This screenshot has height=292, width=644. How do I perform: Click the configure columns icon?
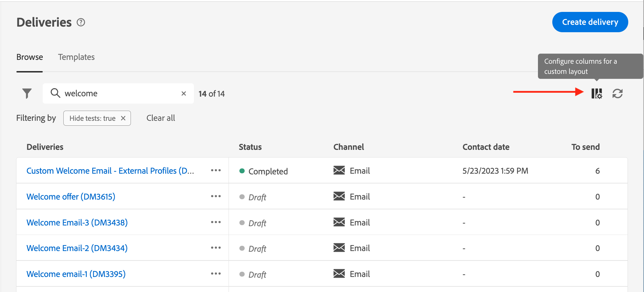tap(597, 93)
